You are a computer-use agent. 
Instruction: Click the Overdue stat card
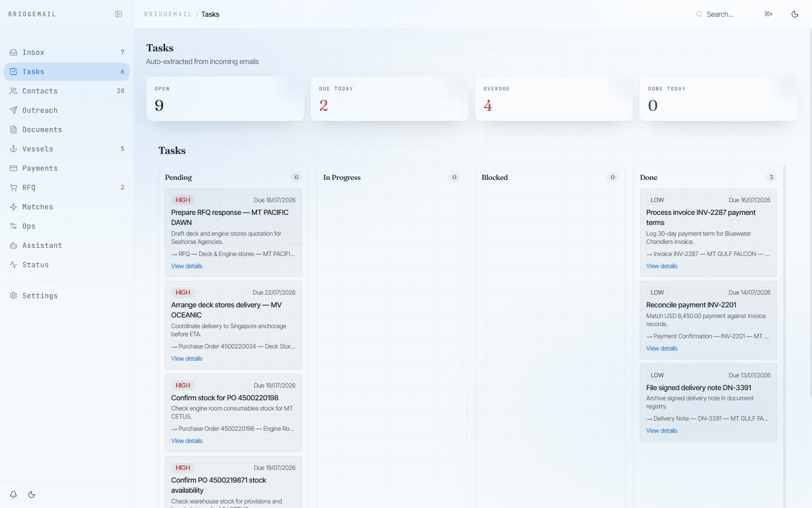(x=554, y=99)
